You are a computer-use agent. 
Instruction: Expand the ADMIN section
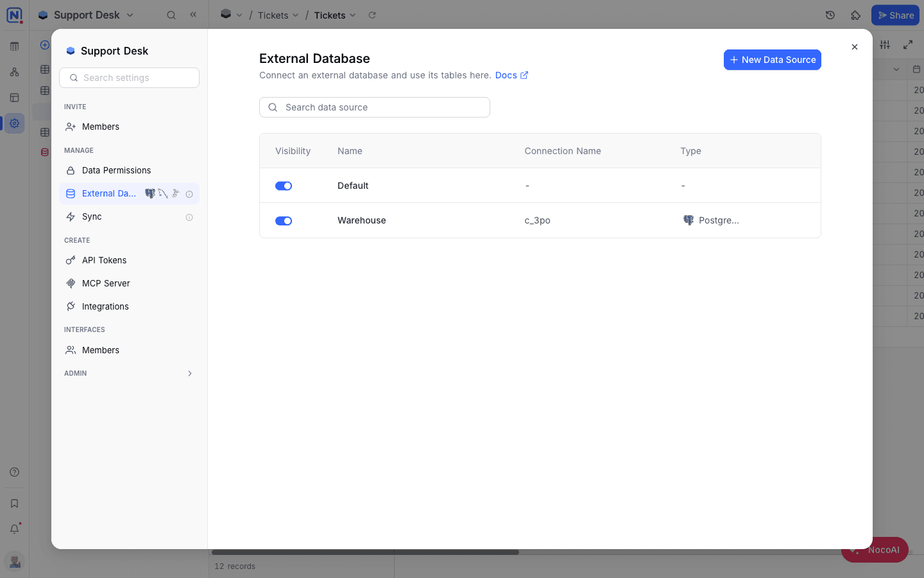[129, 373]
